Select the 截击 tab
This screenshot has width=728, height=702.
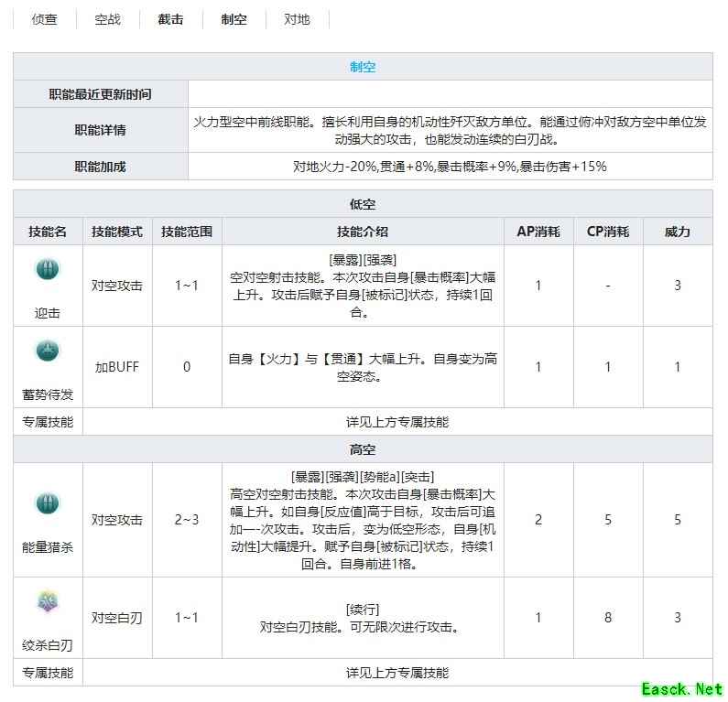(170, 19)
